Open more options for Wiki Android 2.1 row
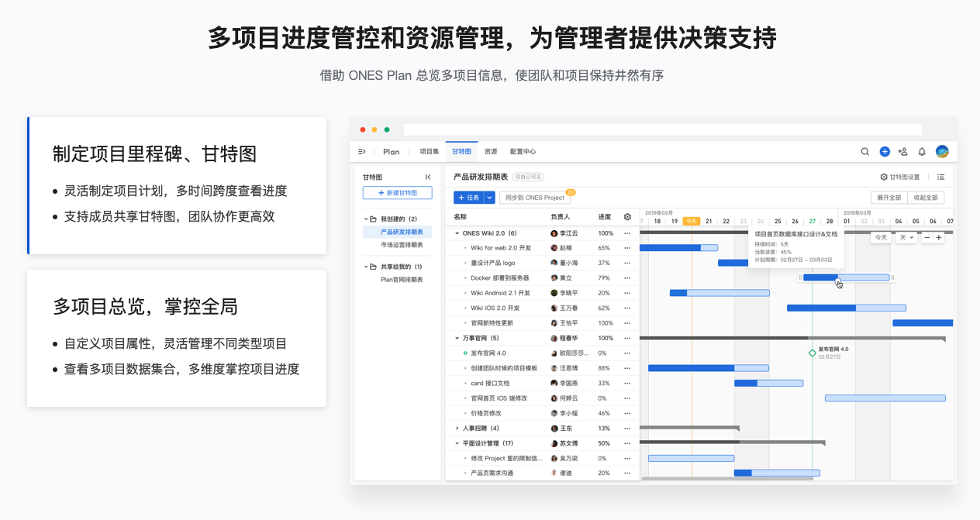 click(x=627, y=293)
